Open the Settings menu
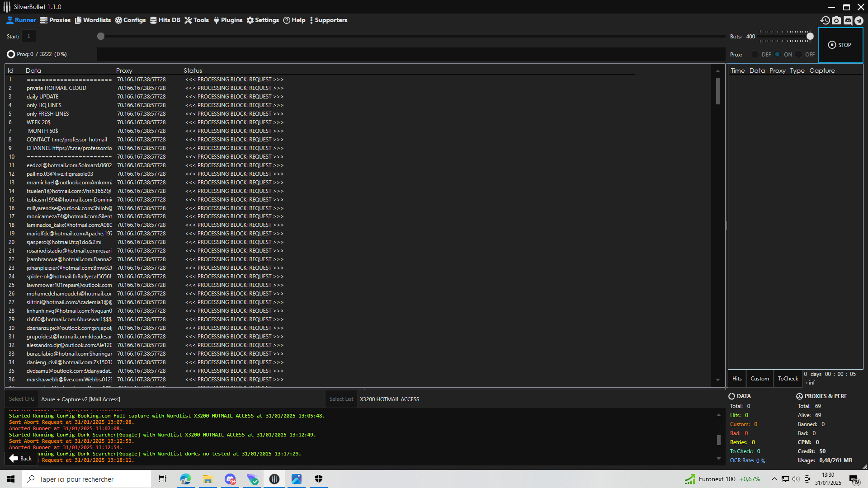The image size is (868, 488). [263, 20]
